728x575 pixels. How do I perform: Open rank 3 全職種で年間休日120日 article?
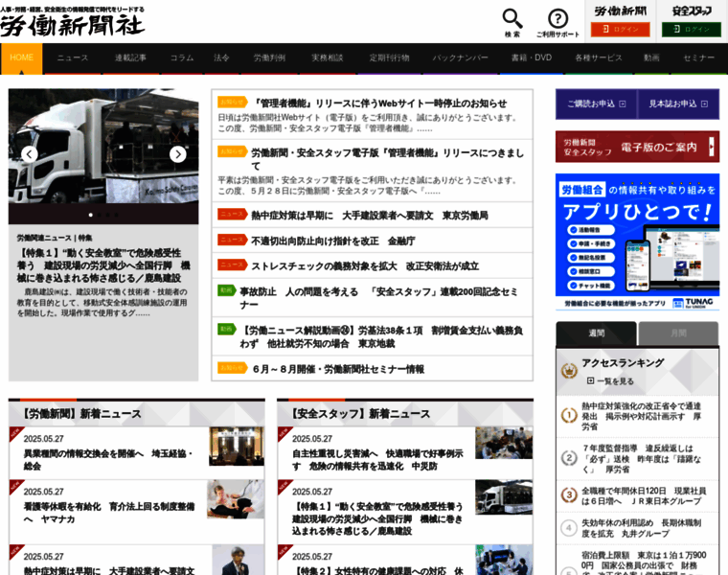pyautogui.click(x=644, y=496)
